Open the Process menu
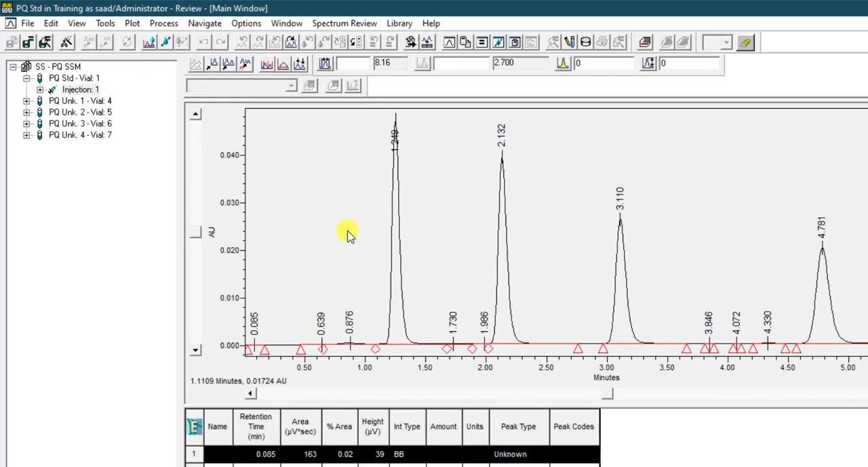The image size is (868, 467). coord(163,23)
